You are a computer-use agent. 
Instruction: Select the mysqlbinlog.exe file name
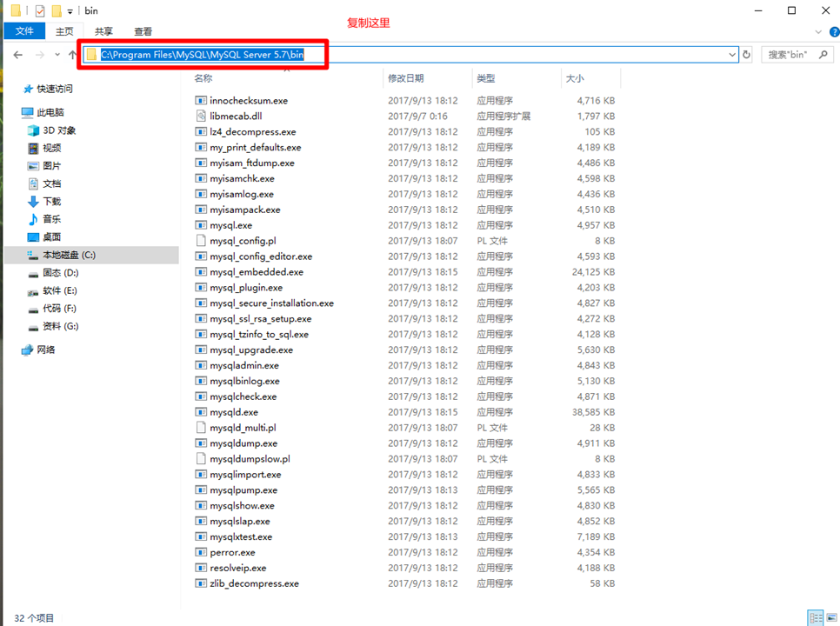point(245,381)
